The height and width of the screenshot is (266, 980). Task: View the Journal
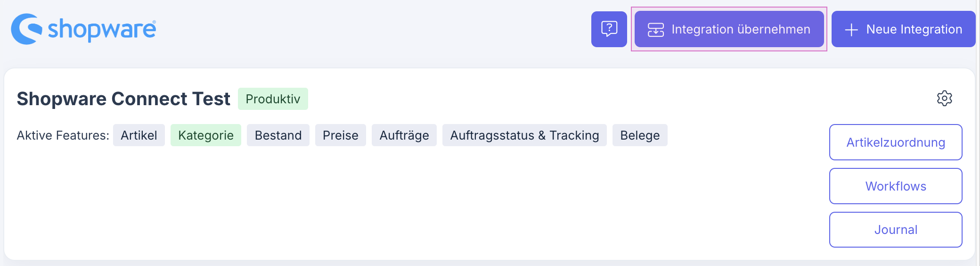pyautogui.click(x=895, y=230)
